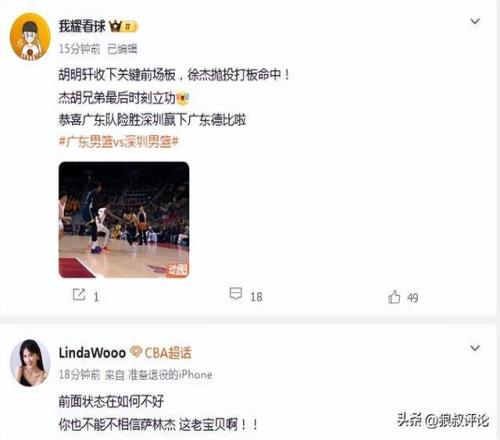Click the 准备退役的iPhone source link

click(x=171, y=375)
